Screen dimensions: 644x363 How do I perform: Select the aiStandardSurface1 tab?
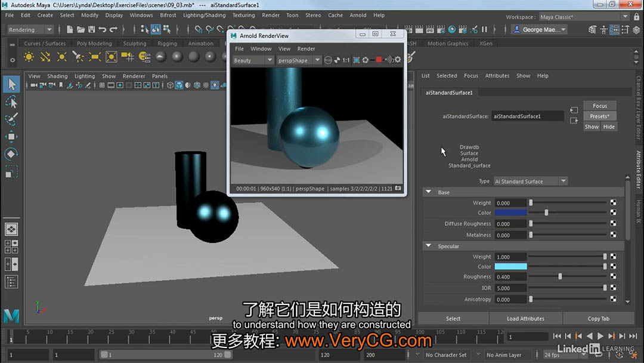449,93
